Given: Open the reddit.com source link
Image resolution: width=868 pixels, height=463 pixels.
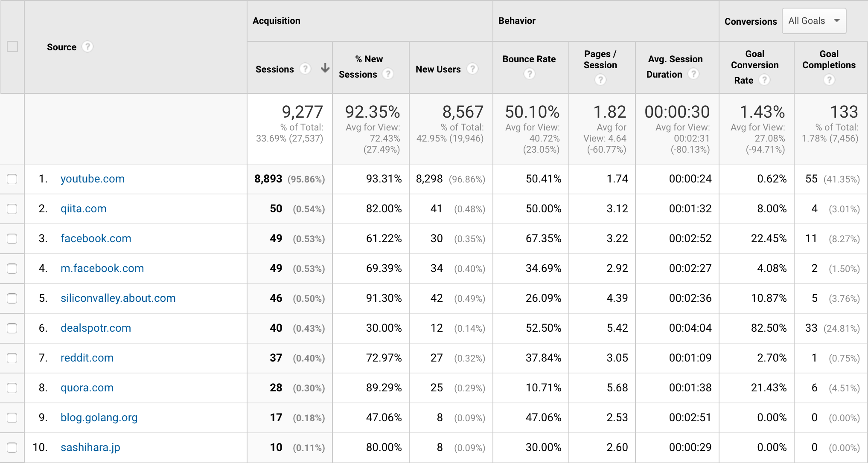Looking at the screenshot, I should [87, 358].
